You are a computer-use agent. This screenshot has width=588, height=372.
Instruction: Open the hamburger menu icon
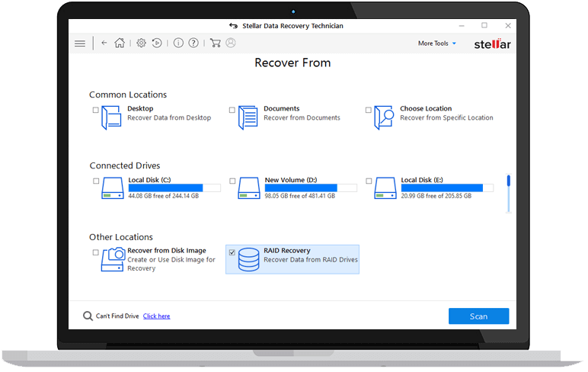tap(80, 43)
